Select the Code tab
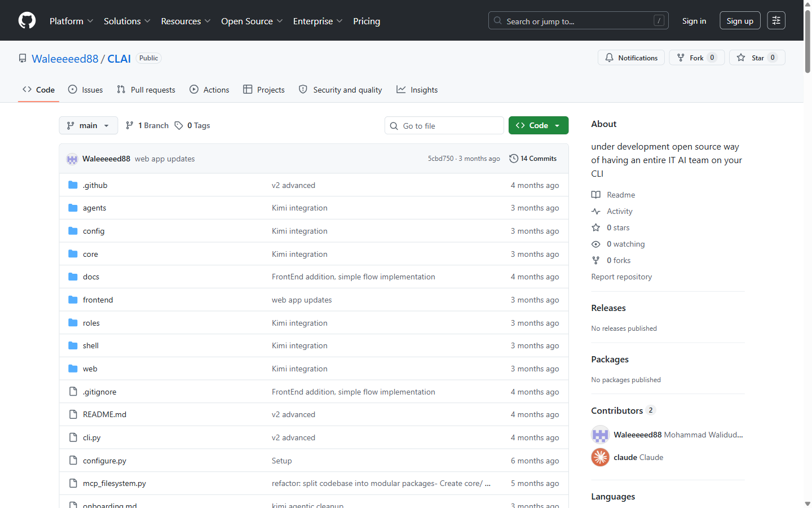The image size is (812, 508). pyautogui.click(x=39, y=90)
